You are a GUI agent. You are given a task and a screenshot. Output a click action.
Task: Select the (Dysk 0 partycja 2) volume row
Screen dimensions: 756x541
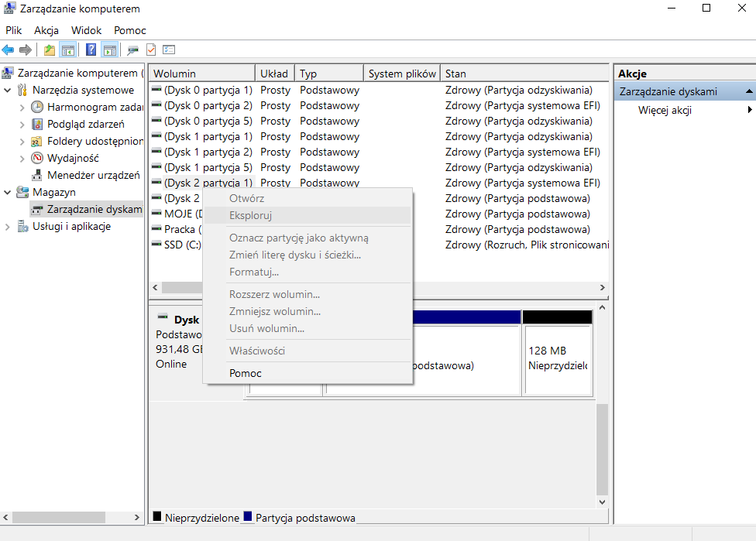(x=379, y=105)
